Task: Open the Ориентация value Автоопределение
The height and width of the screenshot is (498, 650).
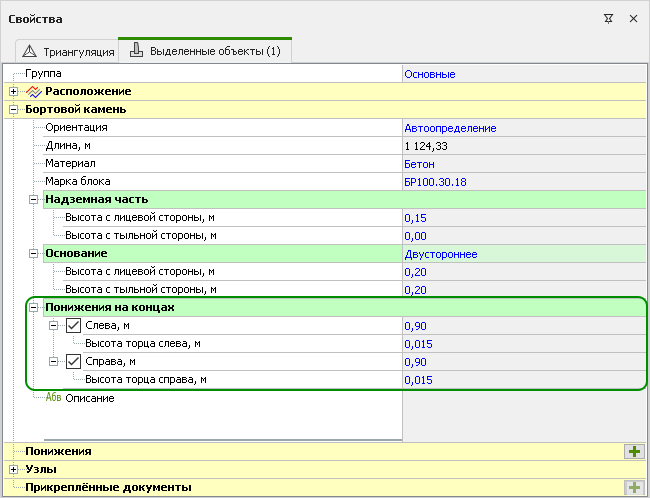Action: pyautogui.click(x=450, y=128)
